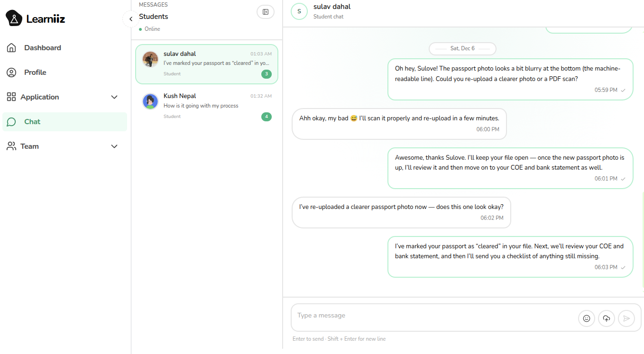Click the upload attachment icon
The image size is (644, 354).
coord(607,318)
